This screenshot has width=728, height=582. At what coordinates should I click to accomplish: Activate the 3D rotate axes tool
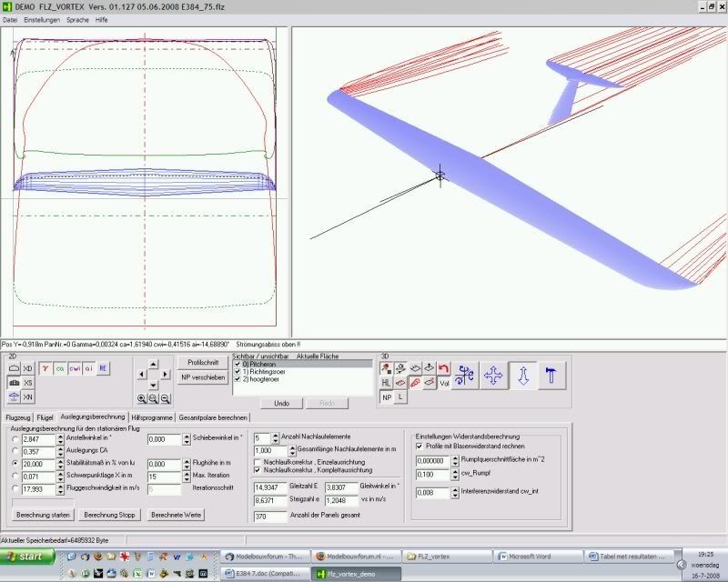coord(464,375)
